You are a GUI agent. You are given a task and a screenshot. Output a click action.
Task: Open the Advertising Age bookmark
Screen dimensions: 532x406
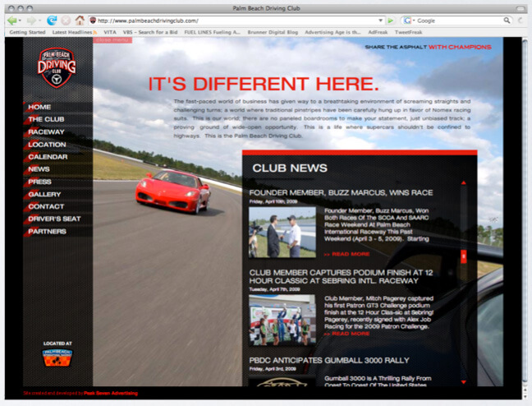(x=332, y=32)
